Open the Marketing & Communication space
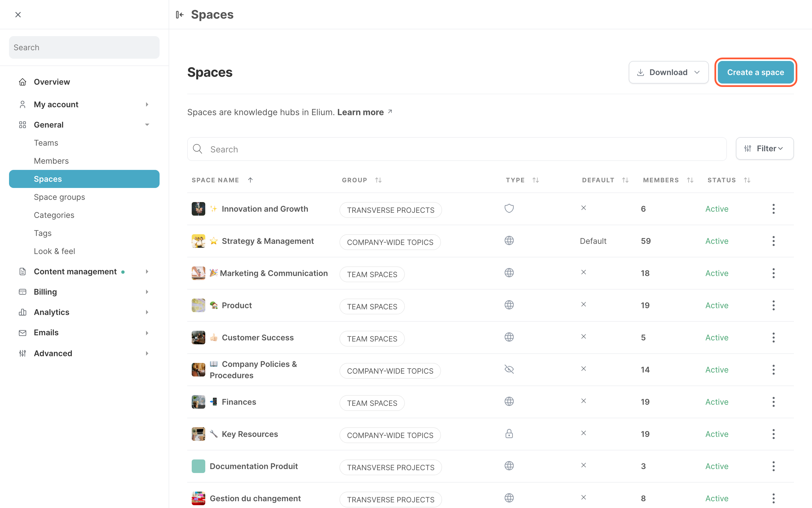The image size is (812, 508). 274,273
